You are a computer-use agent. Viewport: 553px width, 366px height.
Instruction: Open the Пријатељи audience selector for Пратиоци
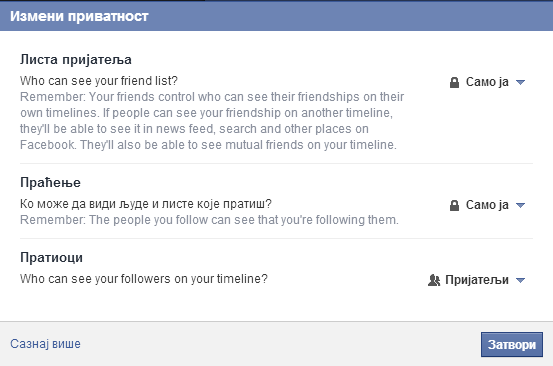click(x=477, y=280)
